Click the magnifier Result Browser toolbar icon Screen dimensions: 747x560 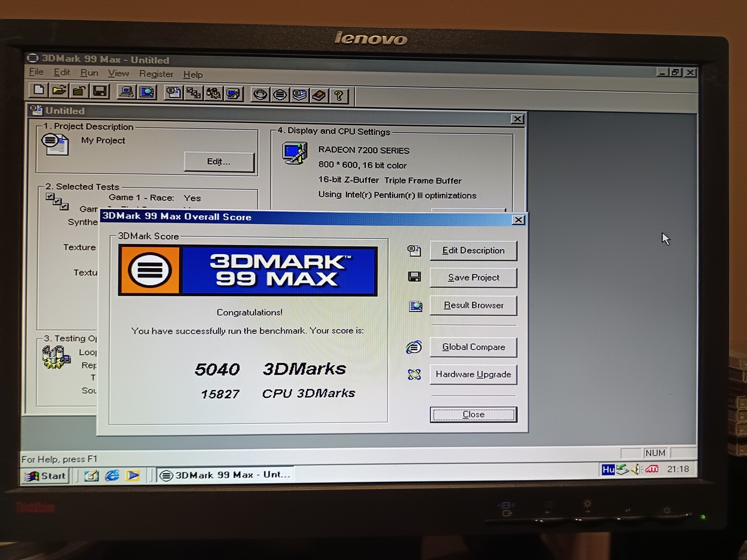click(147, 93)
